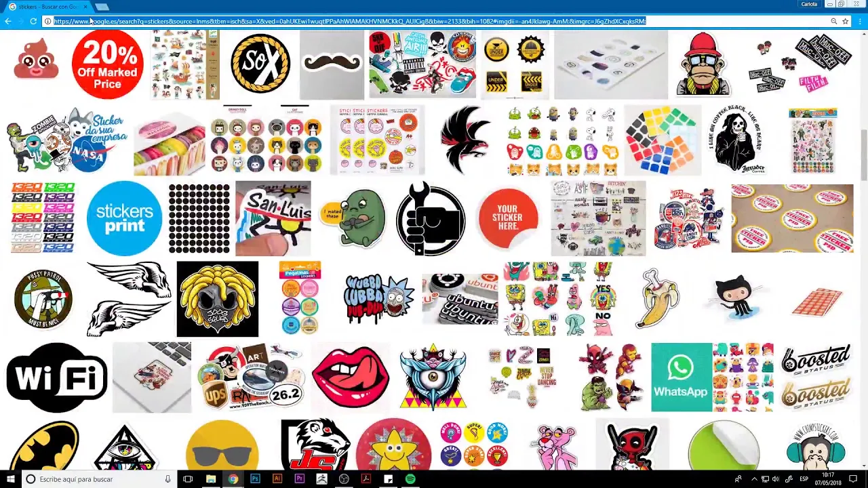Open the blue 'stickers print' circle image
868x488 pixels.
point(125,218)
